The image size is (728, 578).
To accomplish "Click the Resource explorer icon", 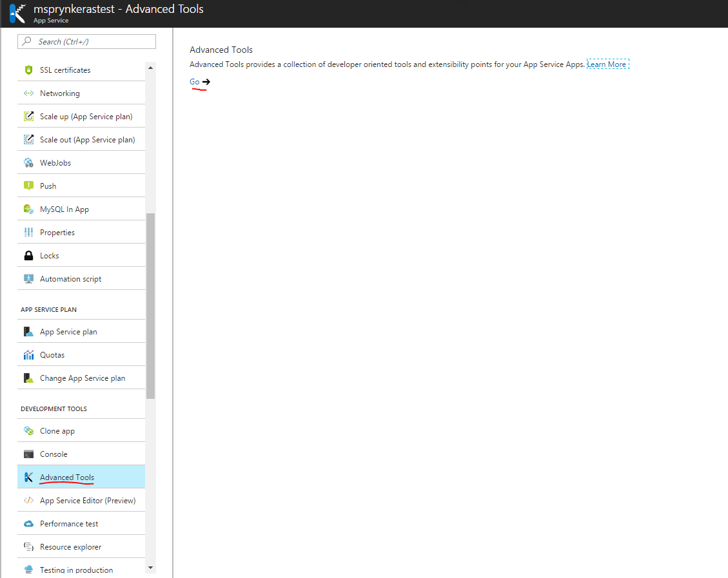I will (28, 547).
